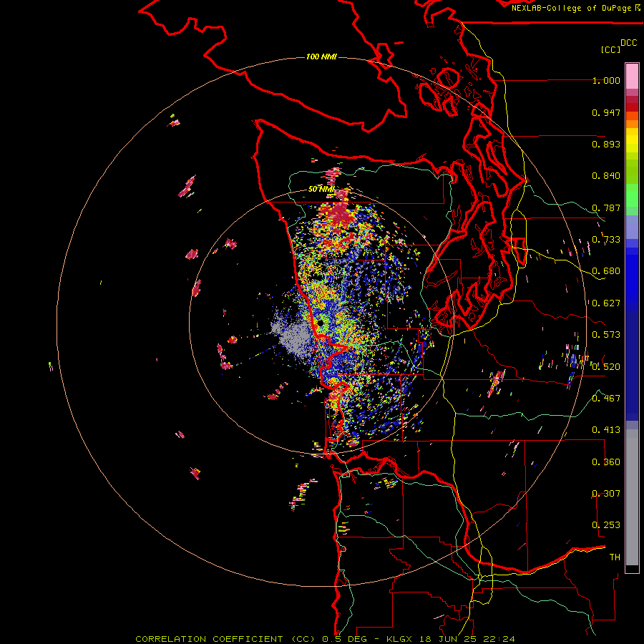644x644 pixels.
Task: Click the [CC] unit label
Action: point(610,49)
